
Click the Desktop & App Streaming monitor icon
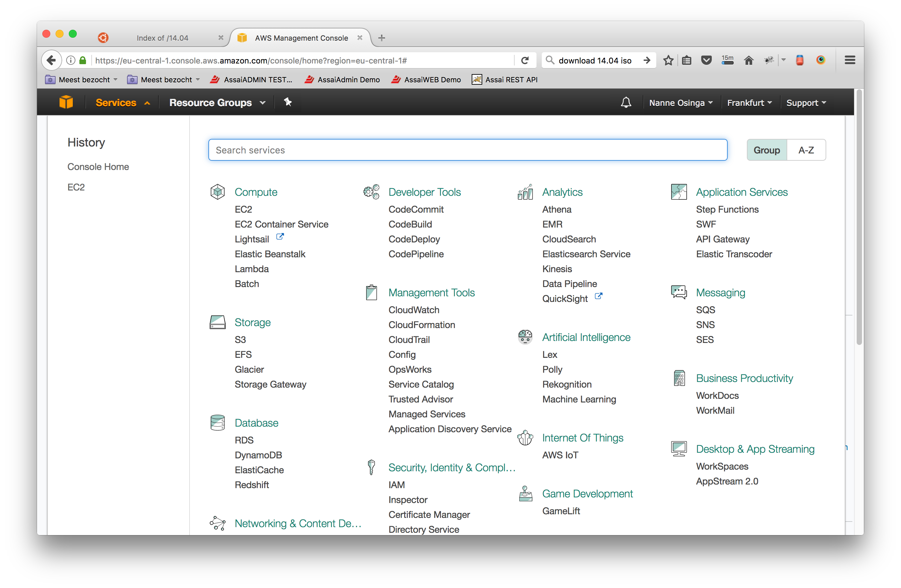pyautogui.click(x=679, y=449)
